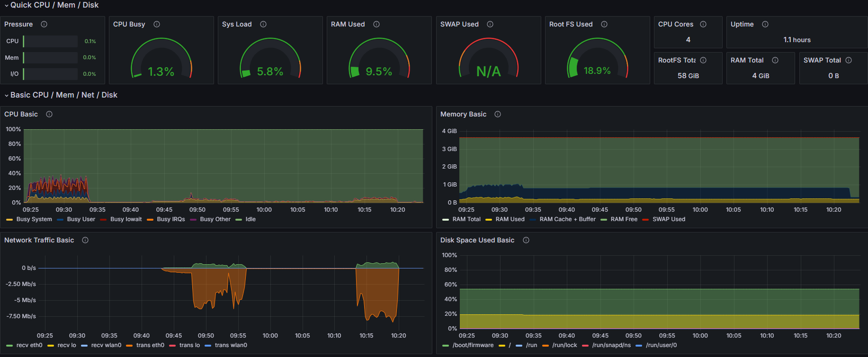Toggle RAM Cache + Buffer legend series
Image resolution: width=868 pixels, height=357 pixels.
pos(567,219)
